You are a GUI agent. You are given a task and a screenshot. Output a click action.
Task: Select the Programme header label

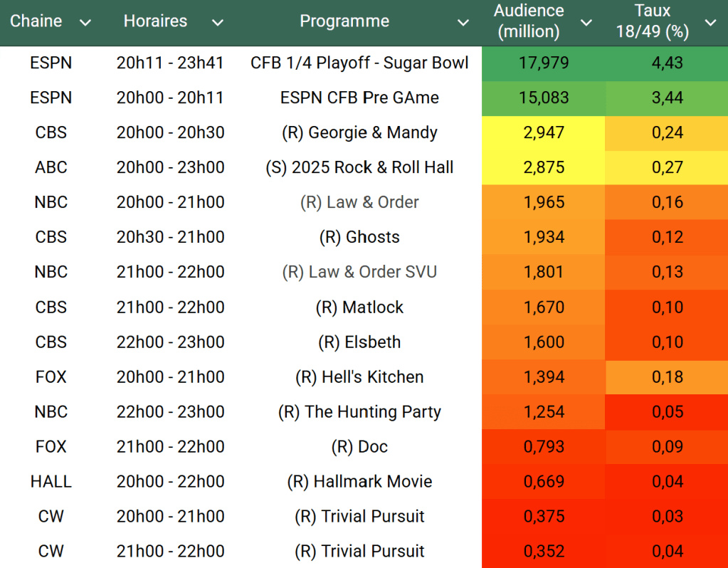[344, 21]
